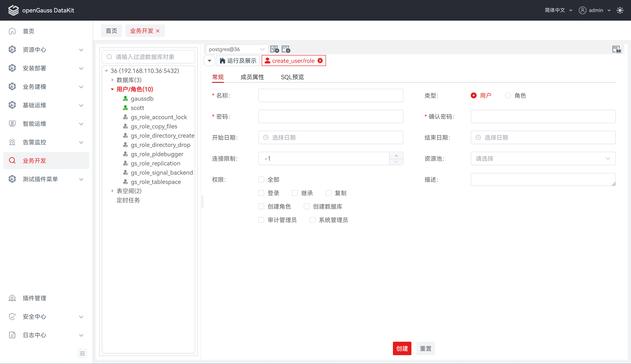Open the SQL snippets icon at far right
The width and height of the screenshot is (631, 364).
pos(616,49)
